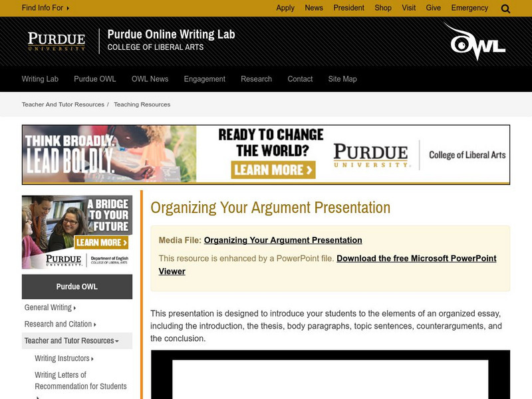Viewport: 532px width, 399px height.
Task: Expand the Find Info For menu
Action: tap(45, 8)
